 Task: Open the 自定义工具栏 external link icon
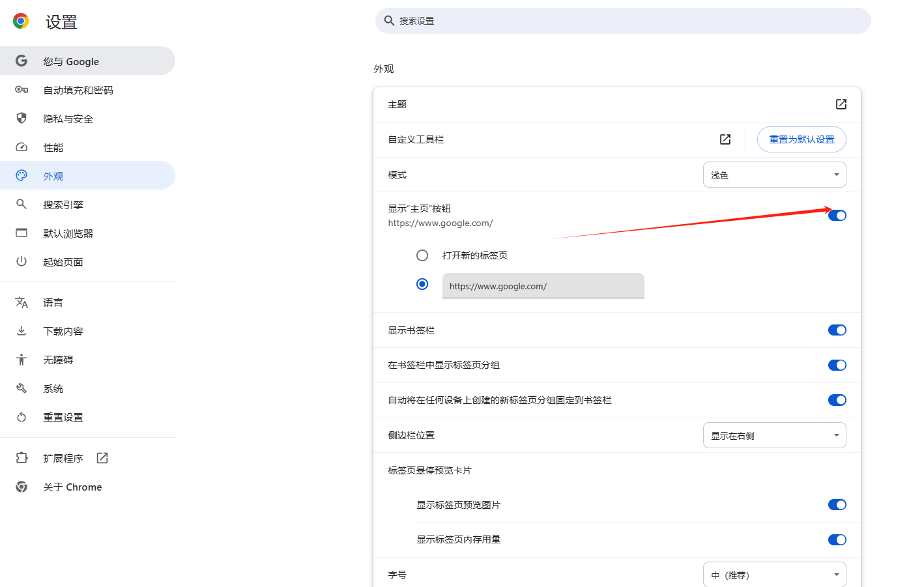coord(725,139)
